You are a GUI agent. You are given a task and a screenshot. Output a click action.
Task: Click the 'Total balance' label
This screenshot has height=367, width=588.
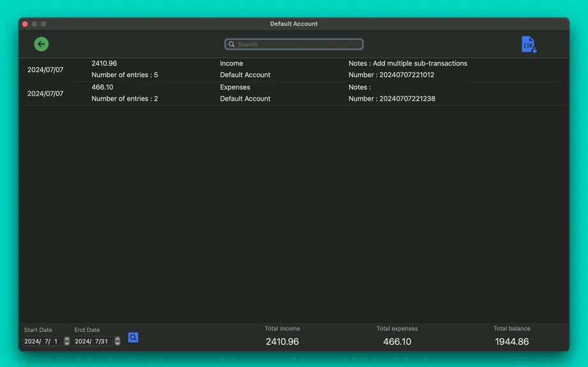click(x=512, y=328)
